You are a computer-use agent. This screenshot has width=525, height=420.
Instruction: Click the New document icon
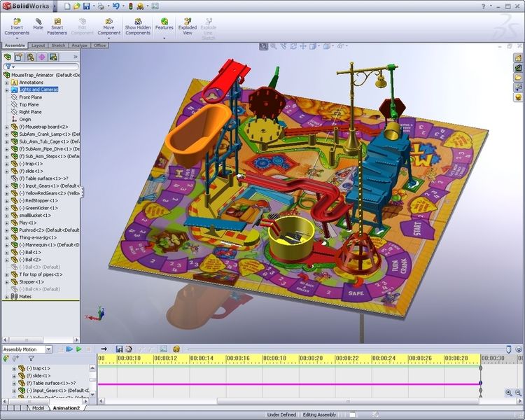coord(68,6)
